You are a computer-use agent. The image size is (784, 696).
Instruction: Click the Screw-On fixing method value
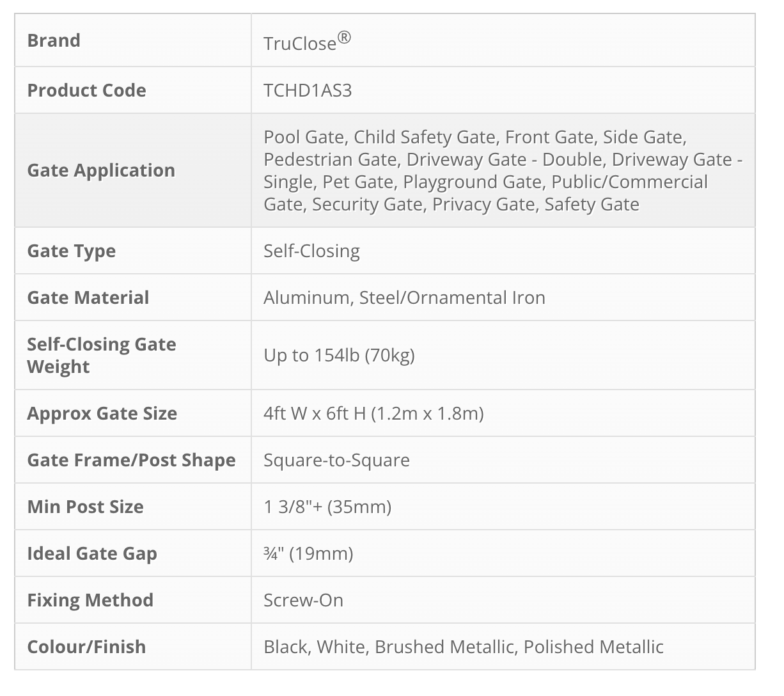tap(303, 600)
